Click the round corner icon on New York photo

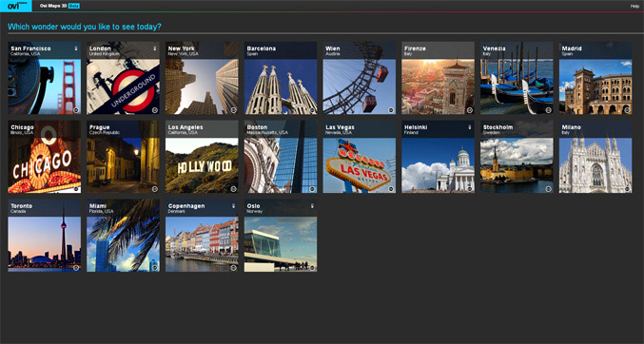233,110
